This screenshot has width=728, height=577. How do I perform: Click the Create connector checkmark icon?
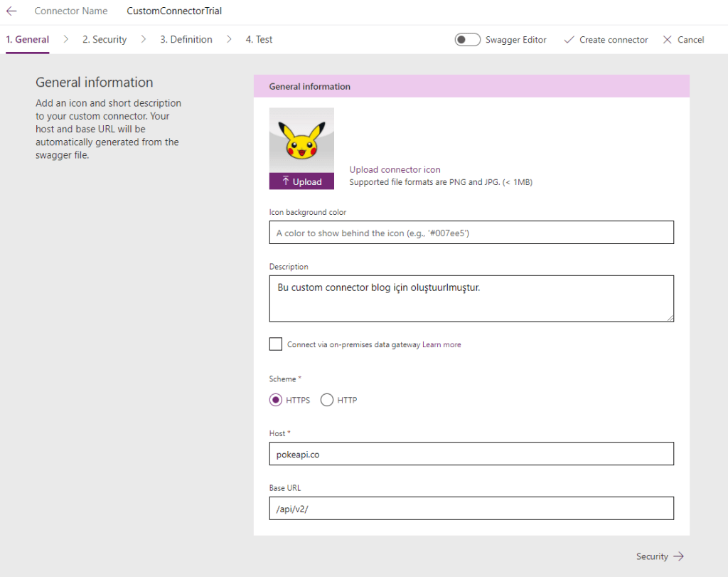(569, 40)
